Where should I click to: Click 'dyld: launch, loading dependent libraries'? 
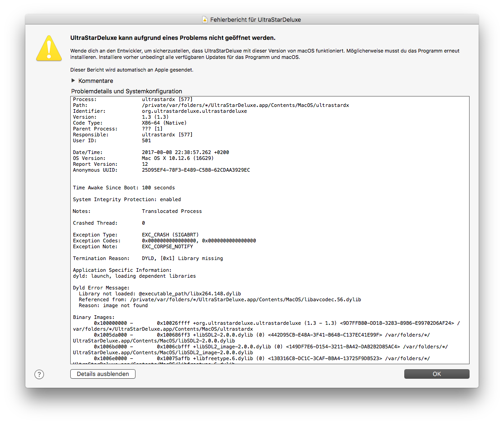pyautogui.click(x=134, y=276)
